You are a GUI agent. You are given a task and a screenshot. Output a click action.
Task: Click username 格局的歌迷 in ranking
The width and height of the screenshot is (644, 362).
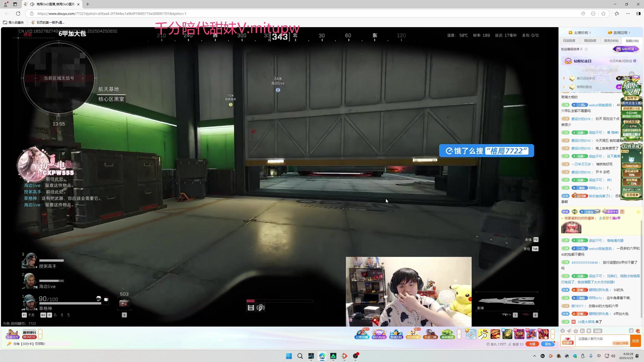pos(584,87)
